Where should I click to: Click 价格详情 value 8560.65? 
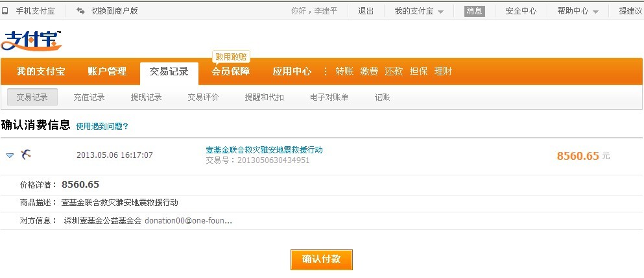coord(80,184)
